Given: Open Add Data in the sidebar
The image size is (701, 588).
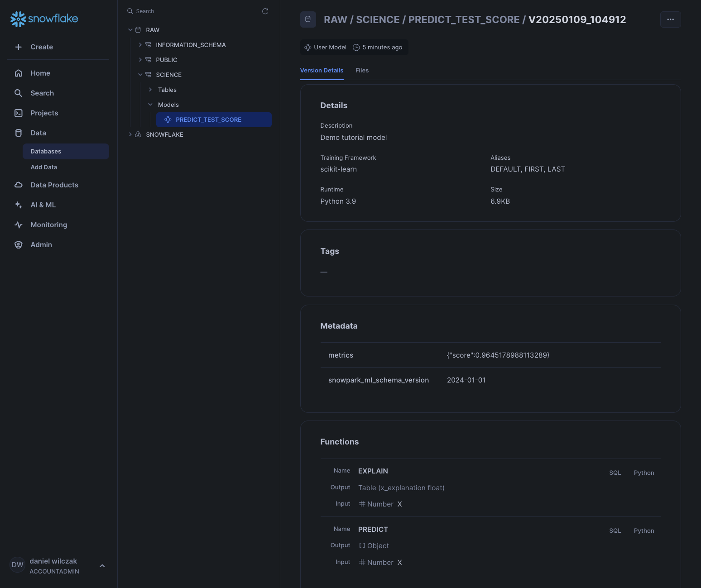Looking at the screenshot, I should (x=44, y=167).
